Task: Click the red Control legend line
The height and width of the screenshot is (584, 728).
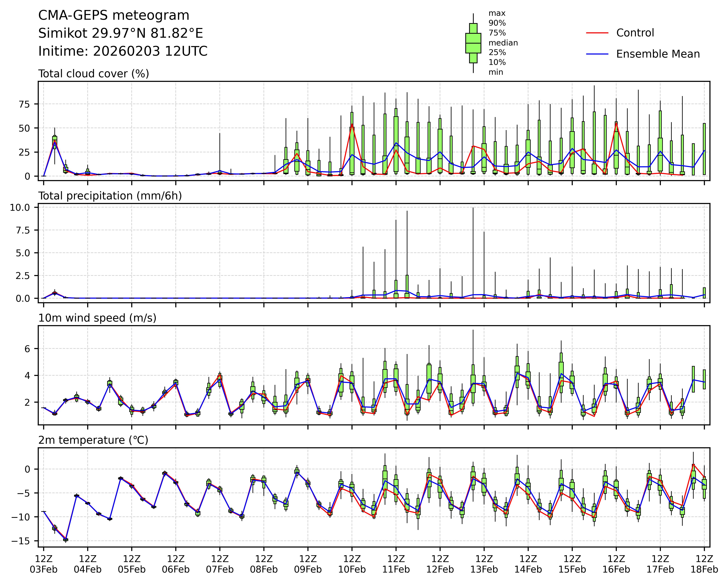Action: [597, 33]
